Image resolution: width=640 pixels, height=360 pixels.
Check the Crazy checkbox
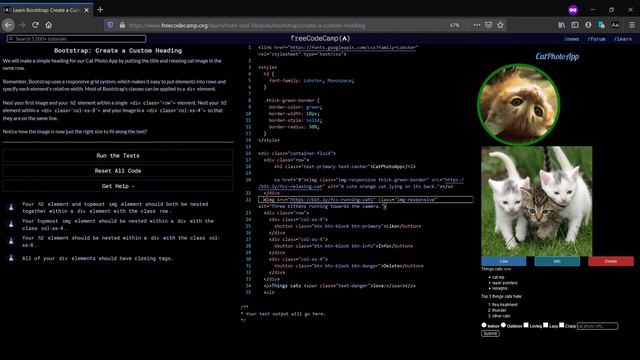562,325
